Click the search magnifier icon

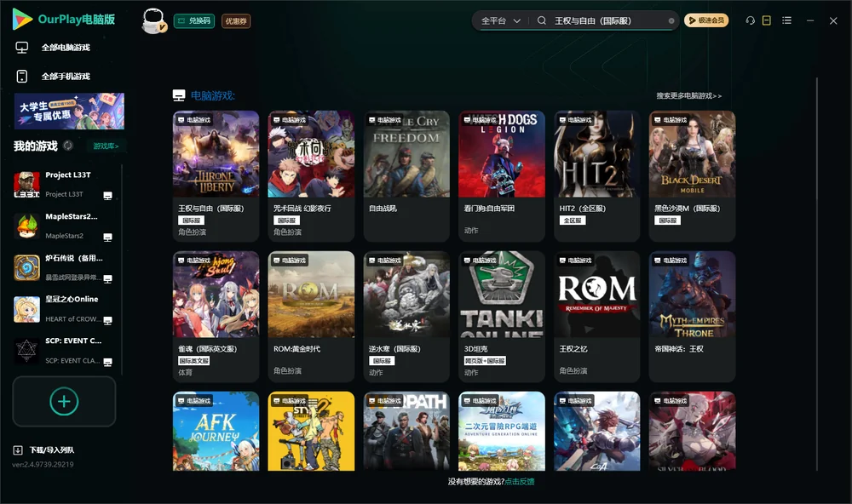click(542, 20)
